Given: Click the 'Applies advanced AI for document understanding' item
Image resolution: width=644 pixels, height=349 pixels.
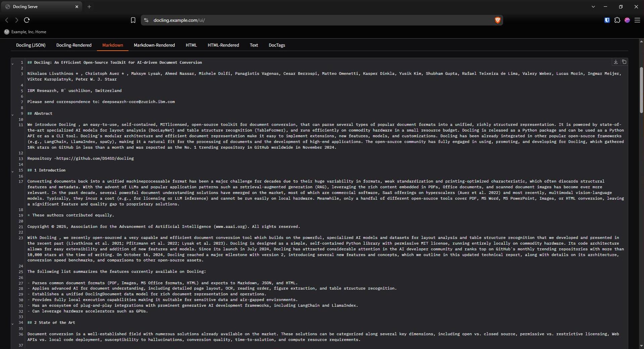Looking at the screenshot, I should pyautogui.click(x=212, y=288).
